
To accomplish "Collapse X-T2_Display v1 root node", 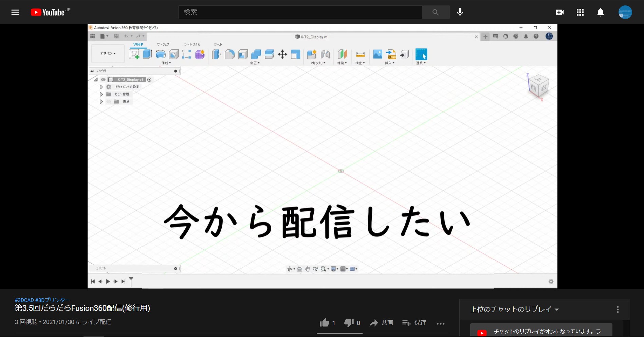I will [96, 79].
